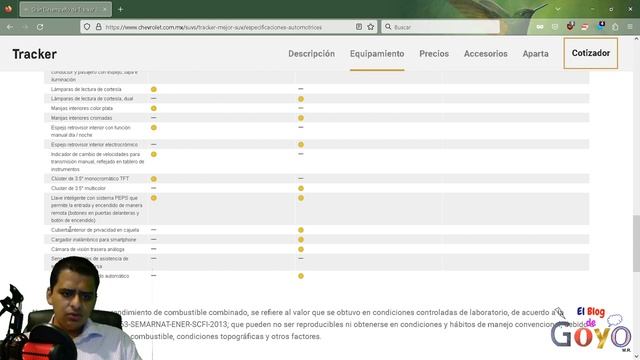This screenshot has width=640, height=360.
Task: Reload the current page
Action: click(40, 27)
